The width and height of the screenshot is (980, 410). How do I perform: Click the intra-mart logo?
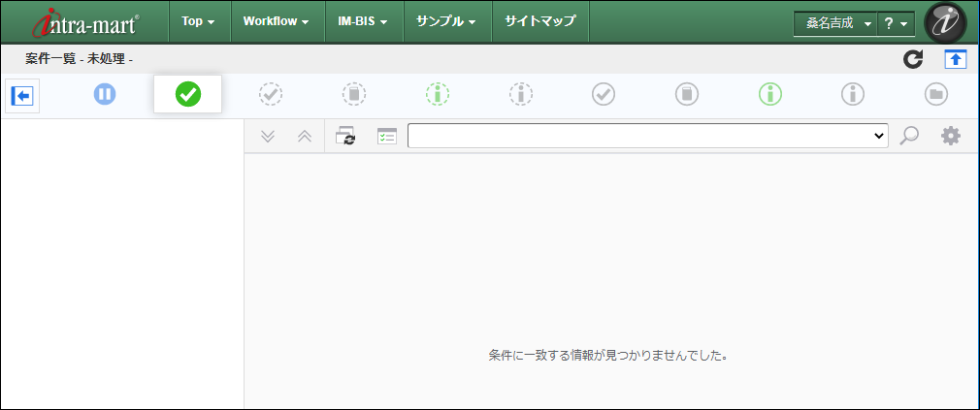coord(85,23)
